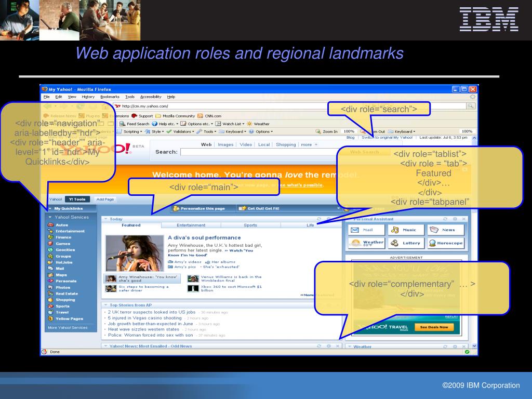Image resolution: width=532 pixels, height=399 pixels.
Task: Open the Real Estate service link
Action: [x=66, y=294]
